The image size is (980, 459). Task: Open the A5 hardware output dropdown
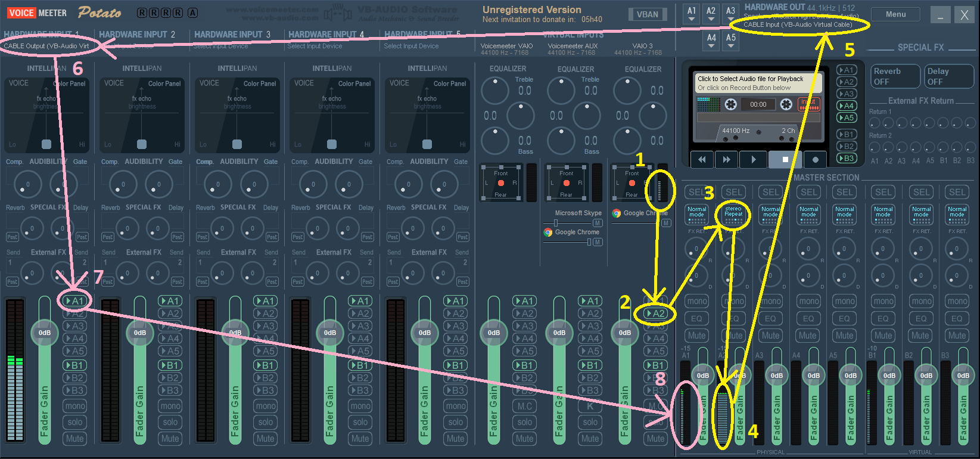point(731,41)
